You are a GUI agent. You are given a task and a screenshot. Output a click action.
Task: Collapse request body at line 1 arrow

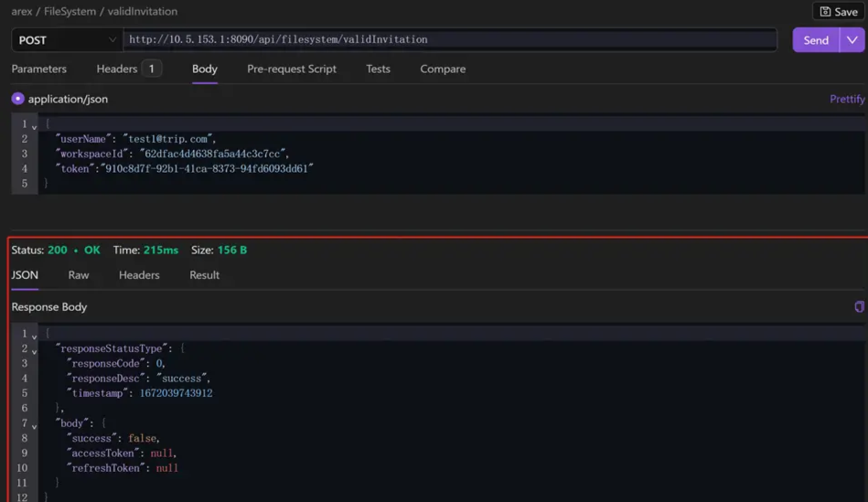35,126
